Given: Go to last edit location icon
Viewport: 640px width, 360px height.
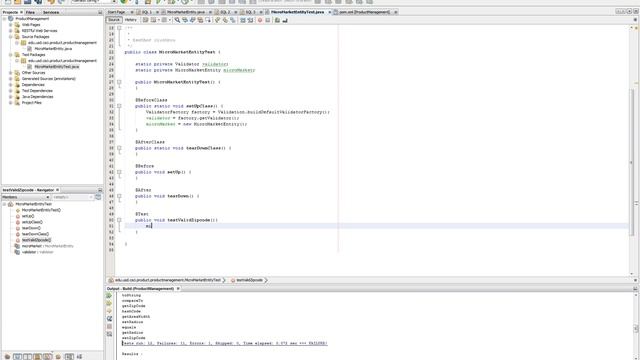Looking at the screenshot, I should click(145, 20).
